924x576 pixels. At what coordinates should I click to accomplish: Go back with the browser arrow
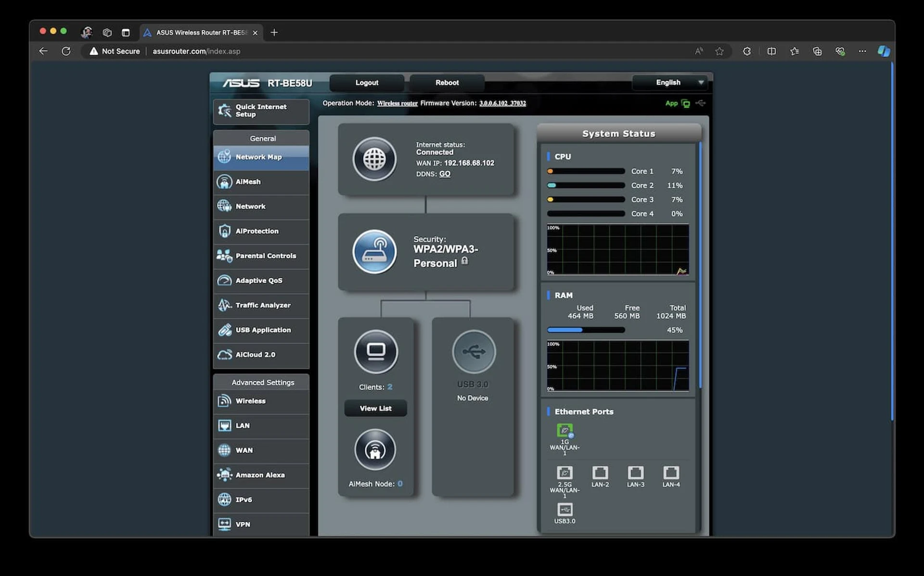point(43,51)
